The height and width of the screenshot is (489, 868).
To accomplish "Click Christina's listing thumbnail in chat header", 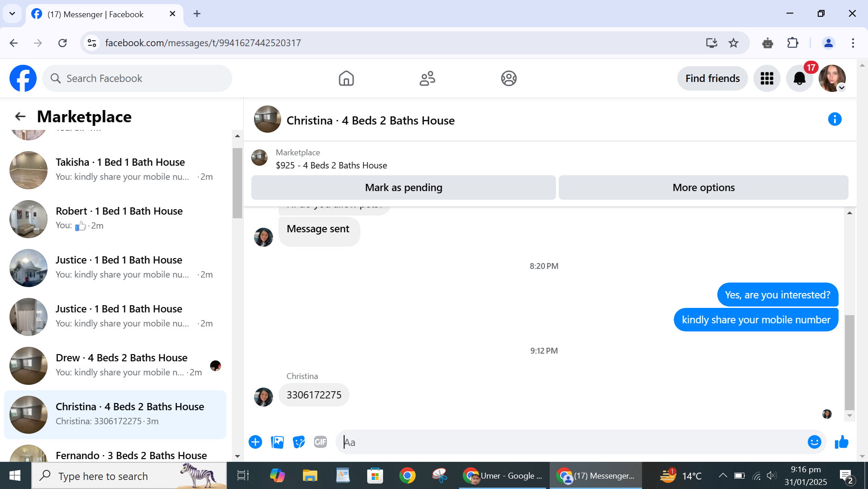I will [x=268, y=119].
